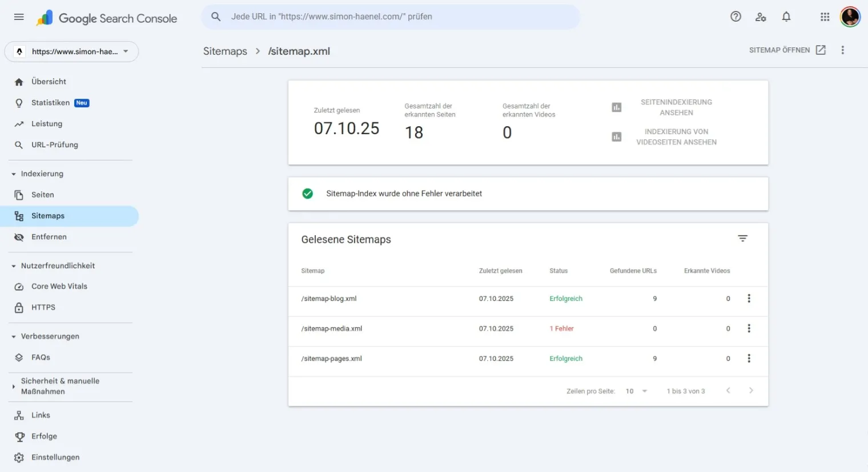Image resolution: width=868 pixels, height=472 pixels.
Task: Open user and permissions settings icon
Action: 761,17
